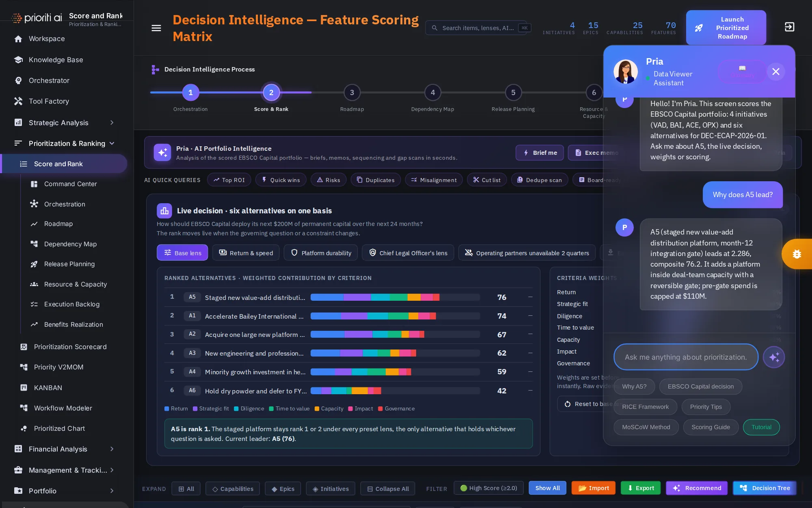Screen dimensions: 812x508
Task: Open Score and Rank sidebar item
Action: click(64, 164)
